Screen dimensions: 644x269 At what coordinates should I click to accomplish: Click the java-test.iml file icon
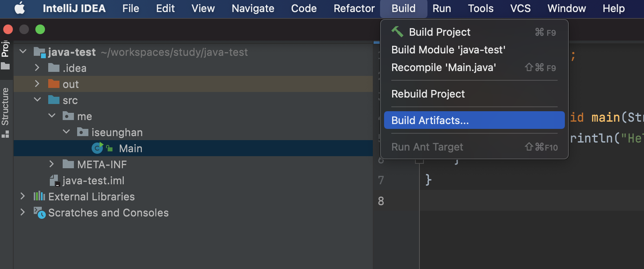[55, 181]
